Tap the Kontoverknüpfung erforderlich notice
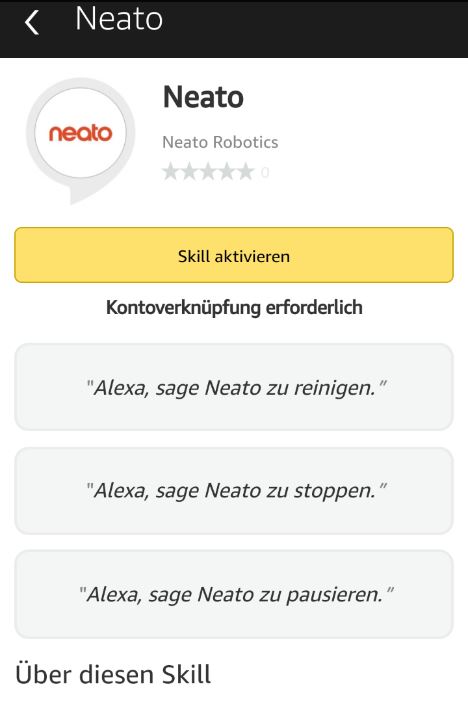This screenshot has width=468, height=703. point(234,308)
